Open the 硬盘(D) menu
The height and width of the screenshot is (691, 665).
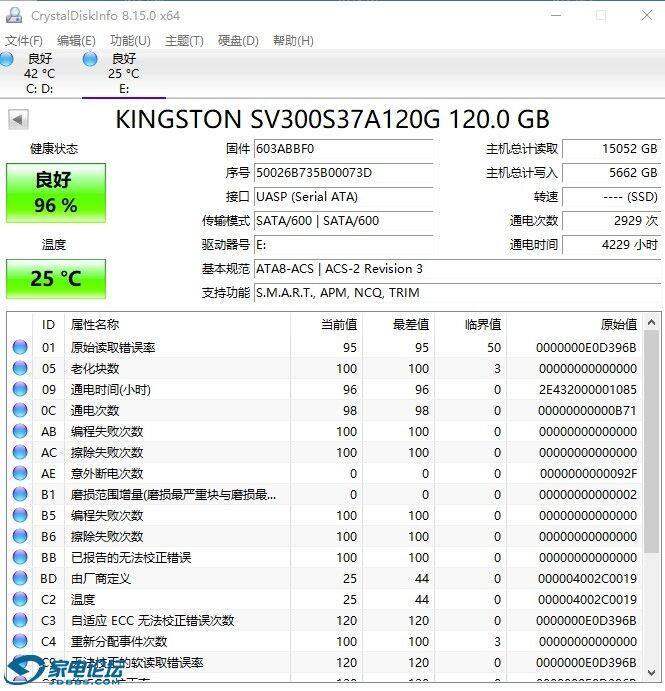click(238, 41)
